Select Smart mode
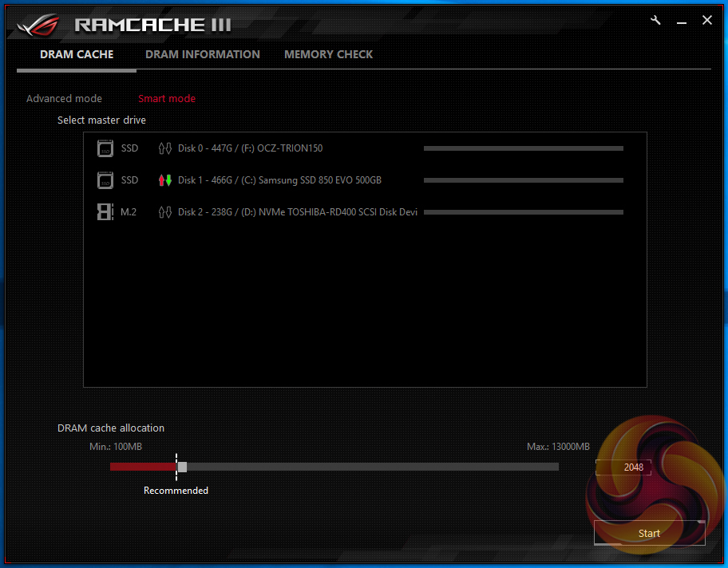This screenshot has width=728, height=568. click(x=167, y=98)
